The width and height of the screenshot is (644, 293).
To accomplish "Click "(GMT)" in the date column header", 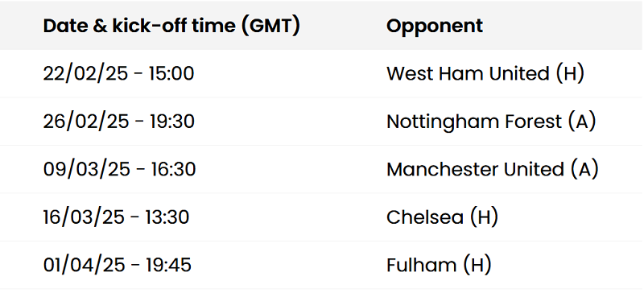I will (x=270, y=27).
